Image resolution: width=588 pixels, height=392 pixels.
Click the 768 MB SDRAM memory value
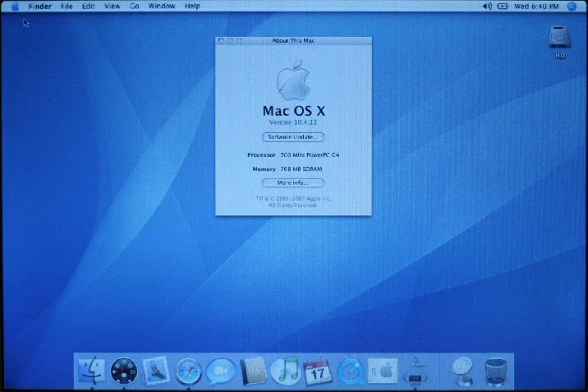(301, 168)
